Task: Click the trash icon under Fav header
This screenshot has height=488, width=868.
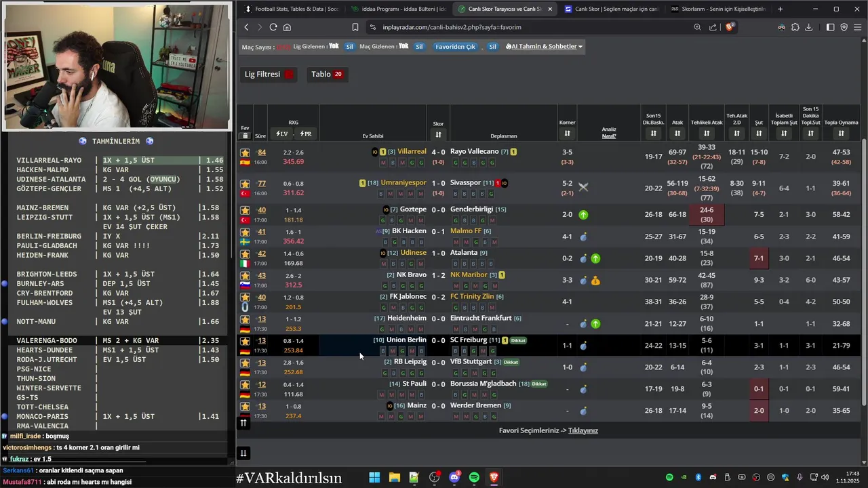Action: pos(245,136)
